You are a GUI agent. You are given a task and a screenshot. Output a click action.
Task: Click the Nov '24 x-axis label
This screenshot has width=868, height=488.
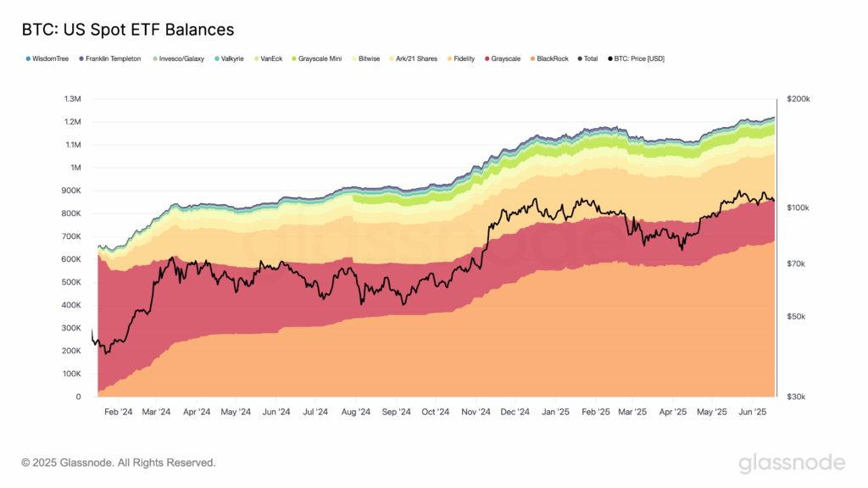coord(476,412)
